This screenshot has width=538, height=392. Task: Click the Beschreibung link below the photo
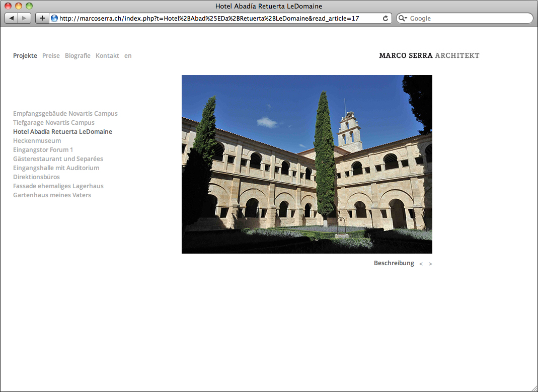click(x=394, y=263)
